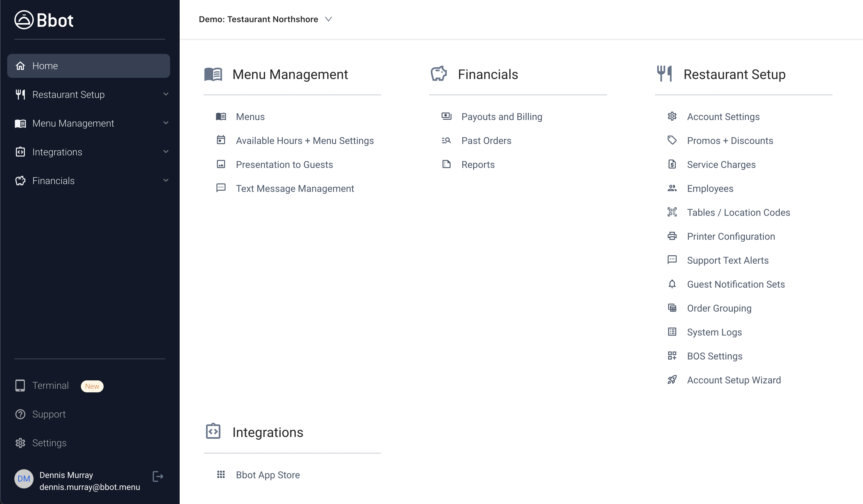Open Text Message Management
This screenshot has width=863, height=504.
click(x=295, y=188)
